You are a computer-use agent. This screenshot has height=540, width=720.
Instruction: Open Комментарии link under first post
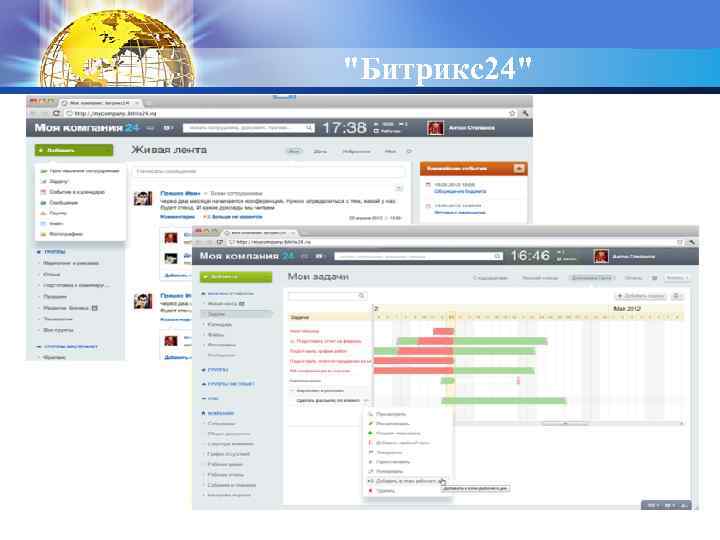click(177, 216)
